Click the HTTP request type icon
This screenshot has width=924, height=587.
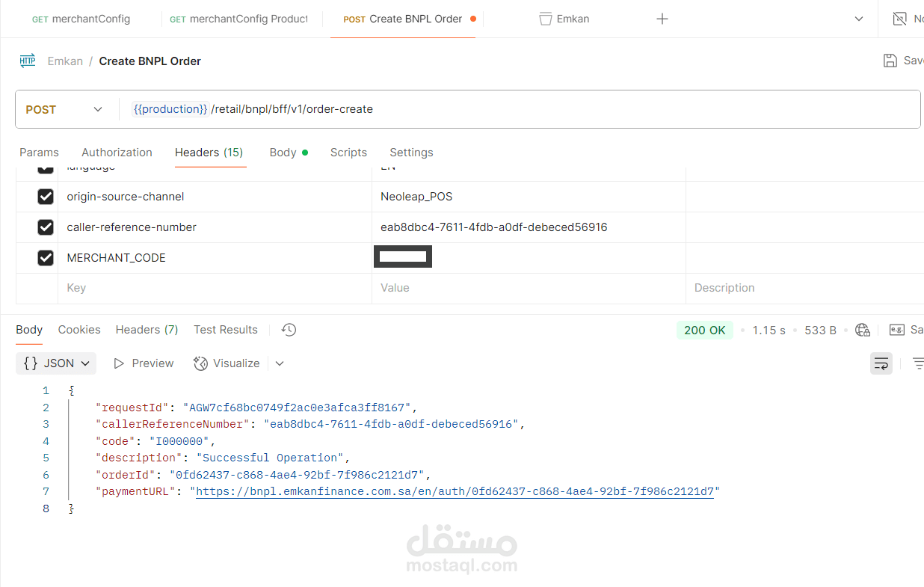[28, 61]
